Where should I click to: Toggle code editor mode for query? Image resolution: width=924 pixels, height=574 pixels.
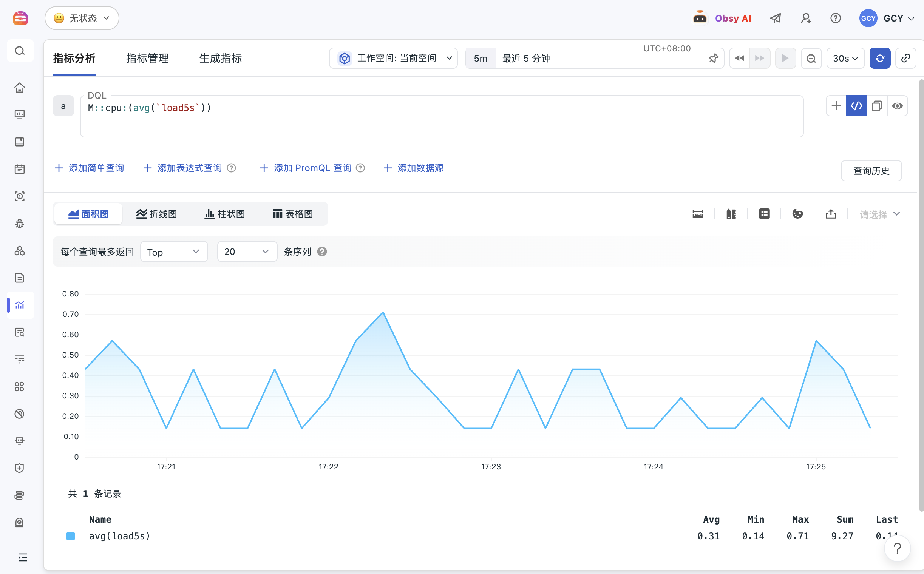856,106
